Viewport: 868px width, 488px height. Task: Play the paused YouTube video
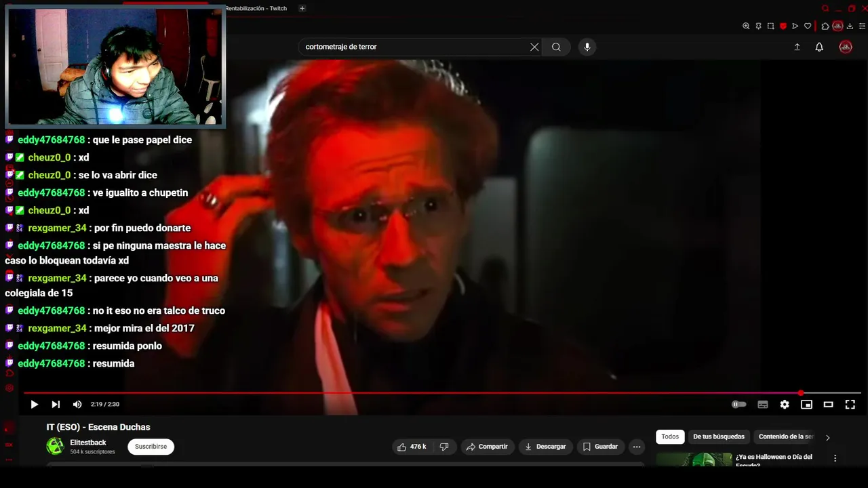tap(34, 405)
